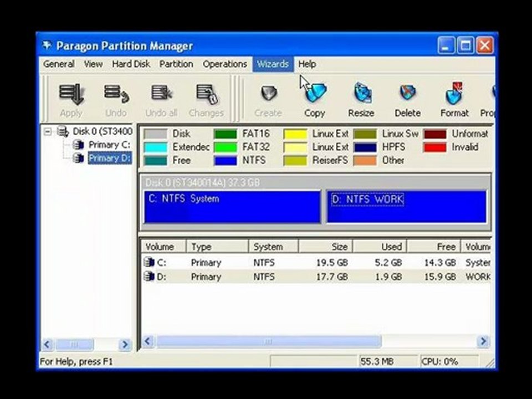The image size is (532, 399).
Task: Select the C: NTFS System disk bar
Action: point(232,207)
